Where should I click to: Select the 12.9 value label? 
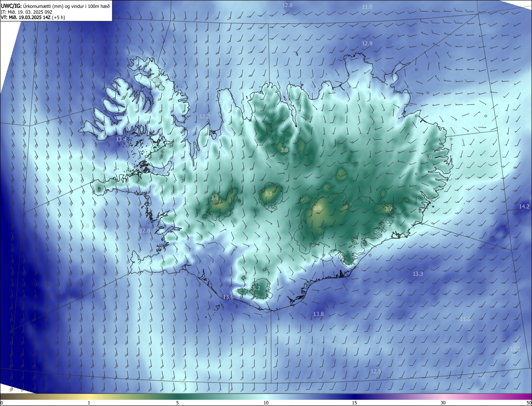click(367, 44)
